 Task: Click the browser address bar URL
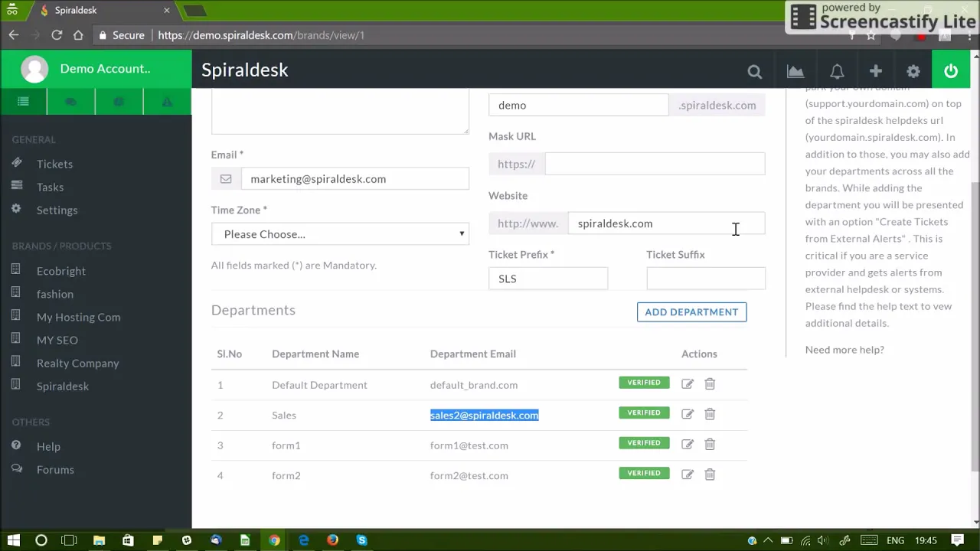[x=261, y=35]
